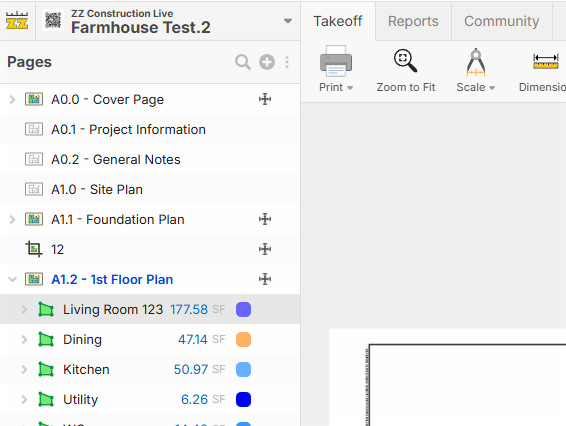
Task: Open A1.0 - Site Plan page
Action: [x=97, y=190]
